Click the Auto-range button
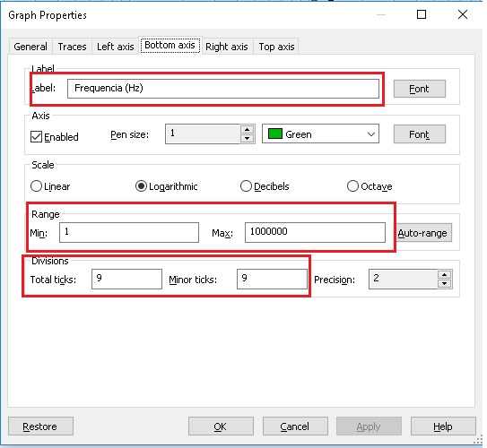Viewport: 487px width, 448px height. tap(422, 233)
